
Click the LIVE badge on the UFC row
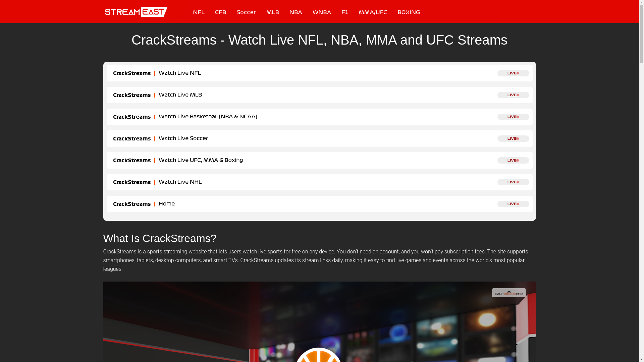point(513,160)
